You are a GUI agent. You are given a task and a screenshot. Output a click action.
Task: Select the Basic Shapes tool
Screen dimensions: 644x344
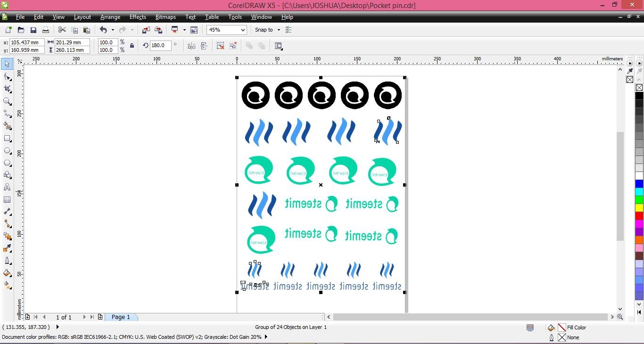click(x=7, y=175)
